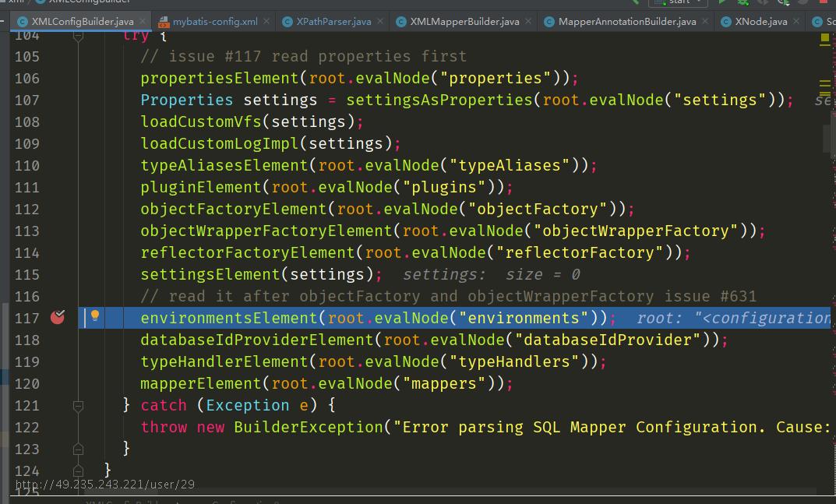Collapse the try block fold marker
This screenshot has width=836, height=504.
point(78,37)
